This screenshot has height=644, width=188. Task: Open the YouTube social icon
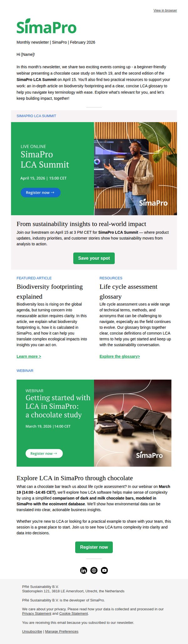(104, 570)
